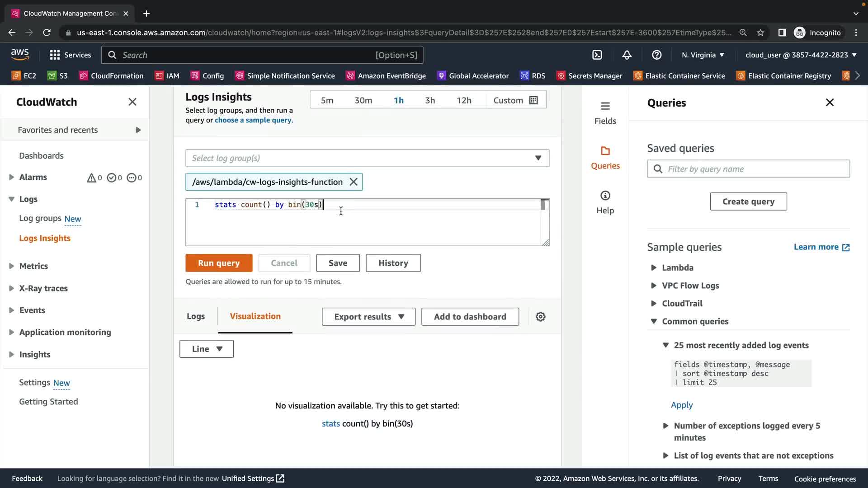Screen dimensions: 868x488
Task: Open the AWS Services grid menu
Action: click(70, 55)
